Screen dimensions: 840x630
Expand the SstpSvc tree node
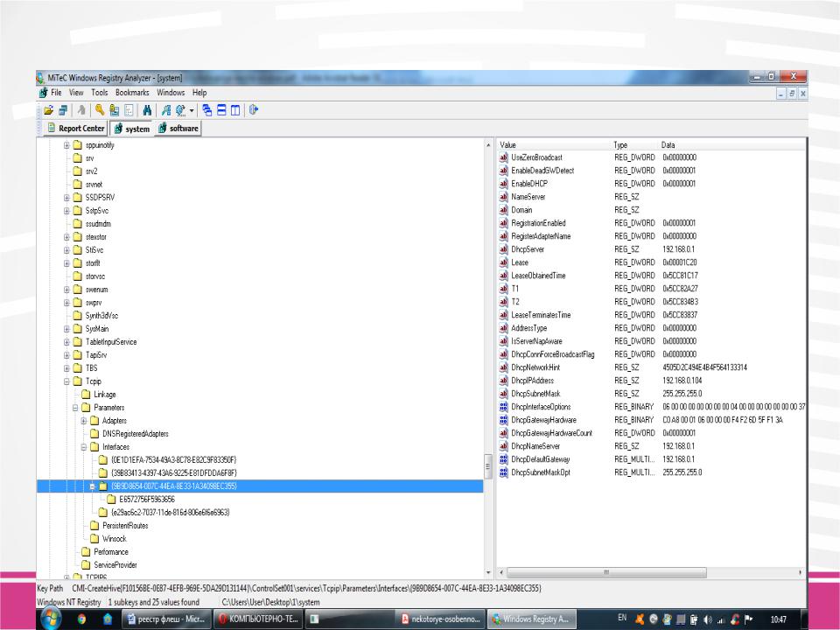(67, 211)
